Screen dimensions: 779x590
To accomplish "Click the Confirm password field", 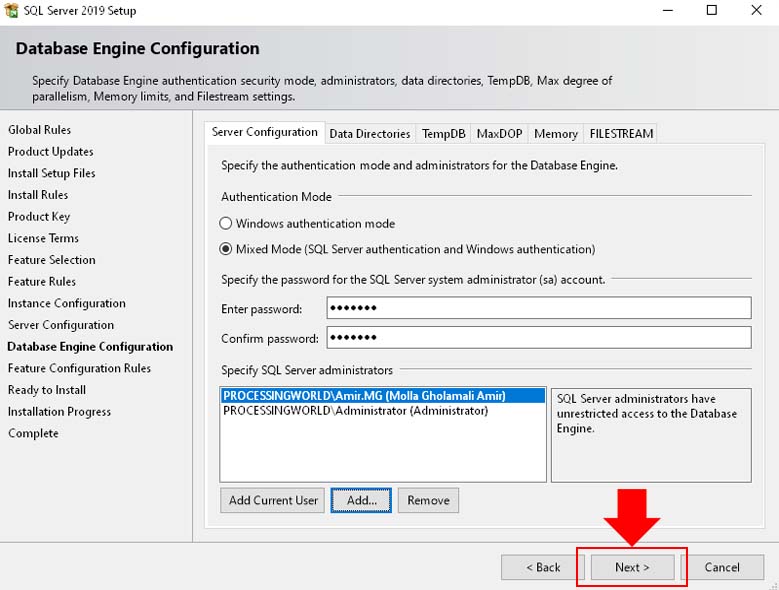I will tap(539, 338).
